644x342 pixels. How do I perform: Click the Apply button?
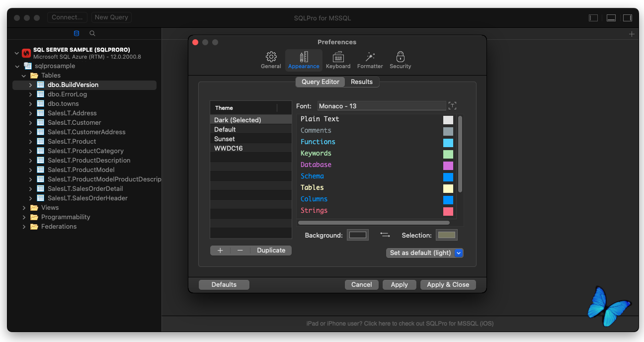(x=400, y=285)
